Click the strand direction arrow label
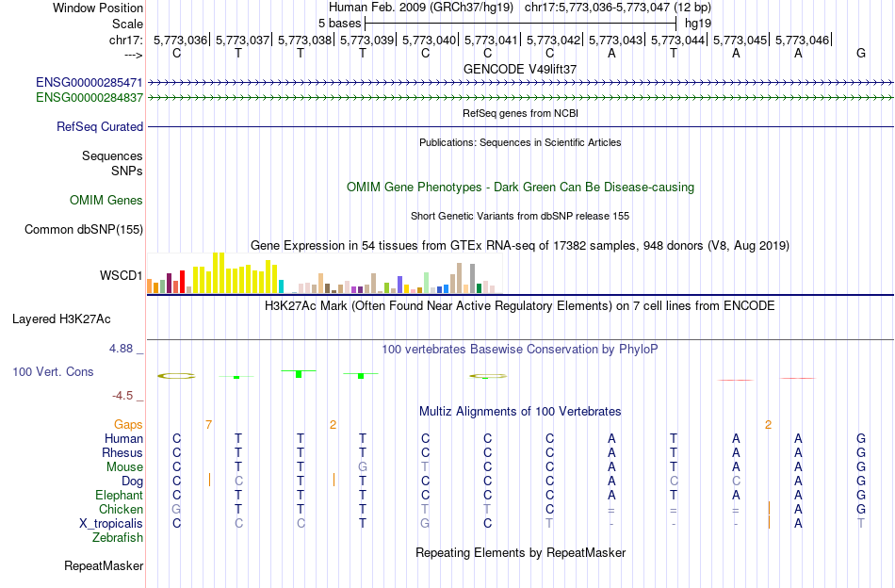This screenshot has width=895, height=588. click(x=133, y=55)
